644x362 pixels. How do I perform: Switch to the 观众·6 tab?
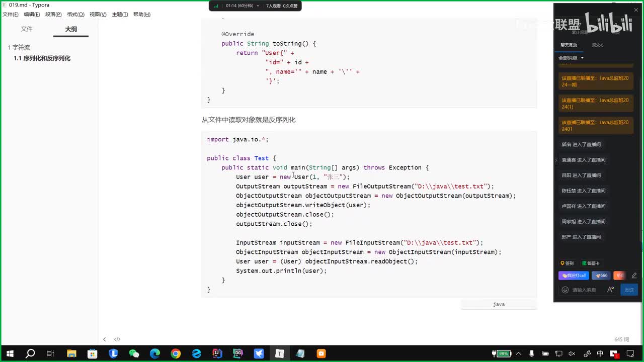coord(598,45)
